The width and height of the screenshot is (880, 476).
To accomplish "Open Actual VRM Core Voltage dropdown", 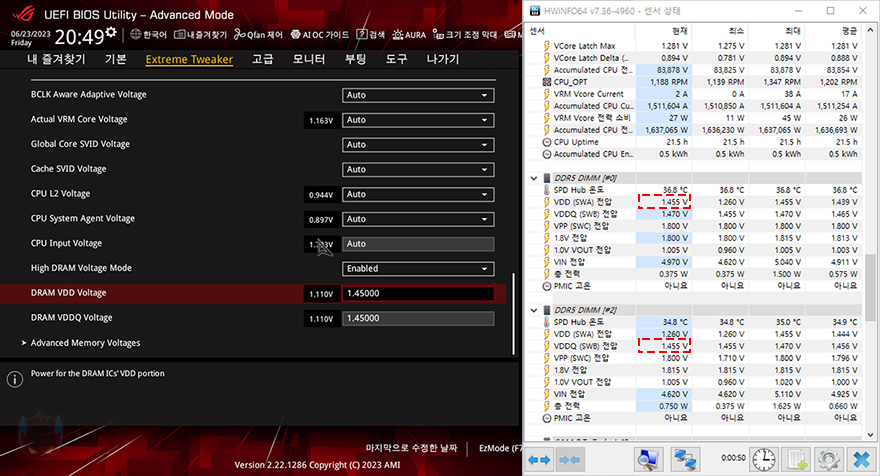I will point(418,120).
